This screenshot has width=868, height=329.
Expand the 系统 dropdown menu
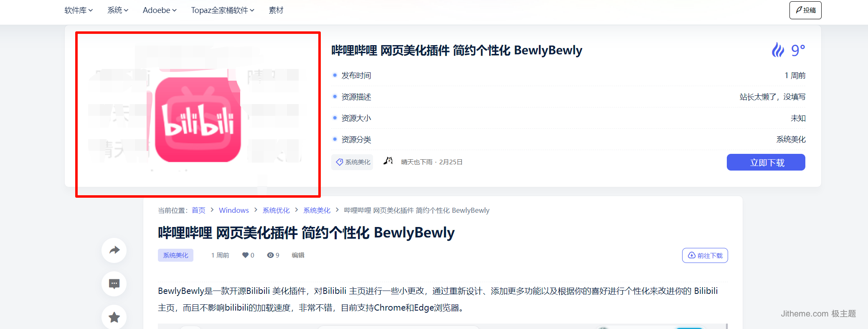[x=118, y=10]
